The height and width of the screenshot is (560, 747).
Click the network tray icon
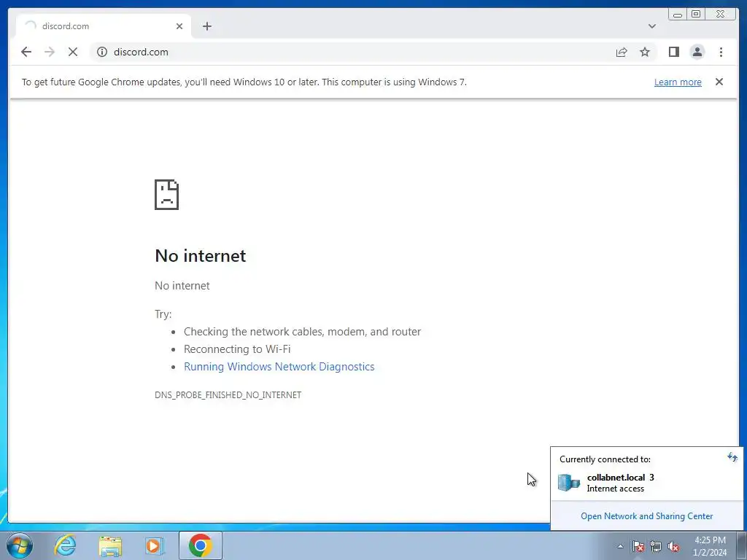[x=656, y=546]
